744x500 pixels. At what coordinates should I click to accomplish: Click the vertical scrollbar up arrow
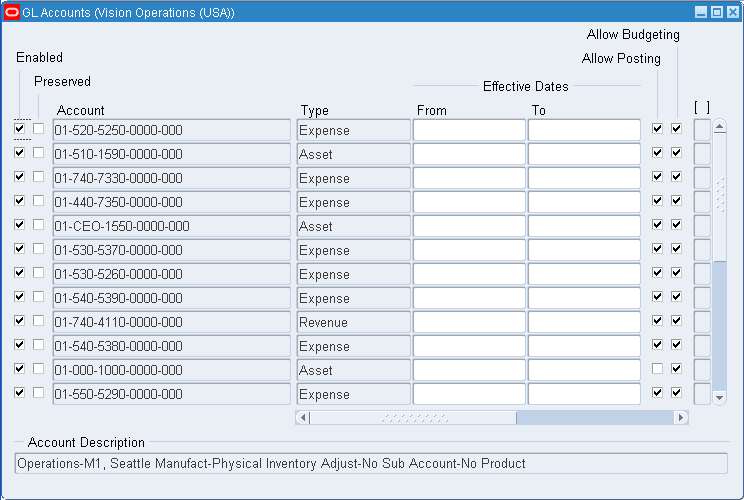coord(719,128)
